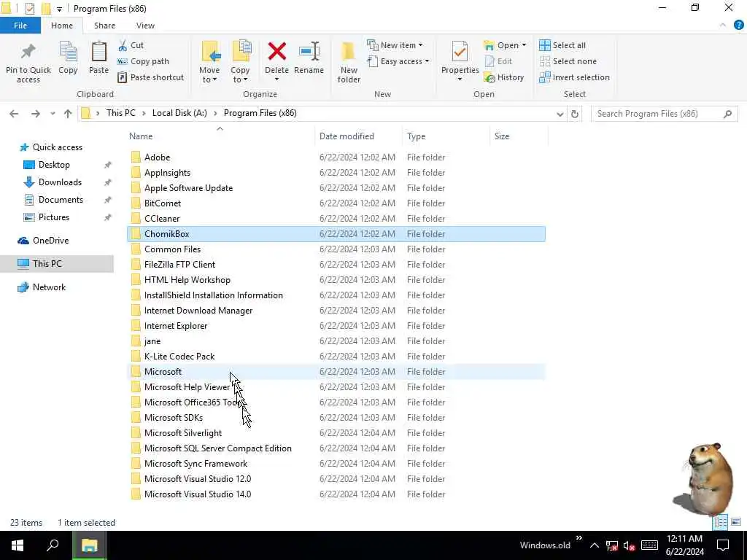Viewport: 747px width, 560px height.
Task: Open the notification center icon
Action: click(723, 545)
